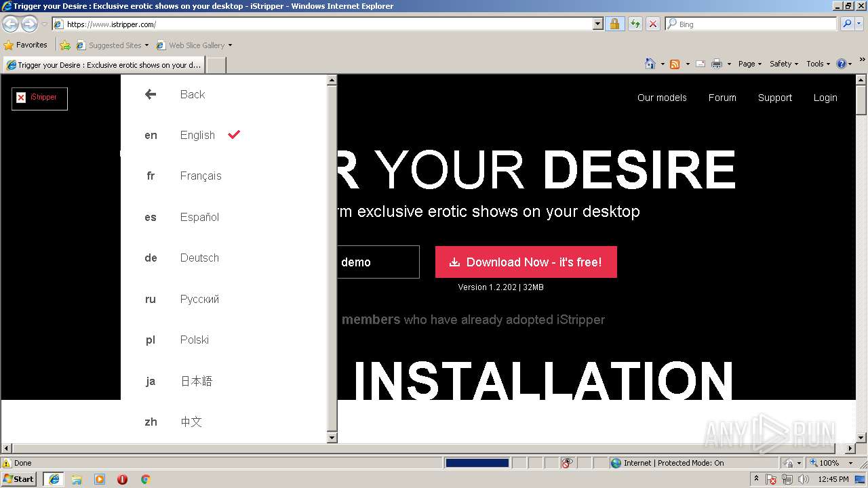Open address bar history dropdown
This screenshot has width=868, height=488.
[x=597, y=24]
